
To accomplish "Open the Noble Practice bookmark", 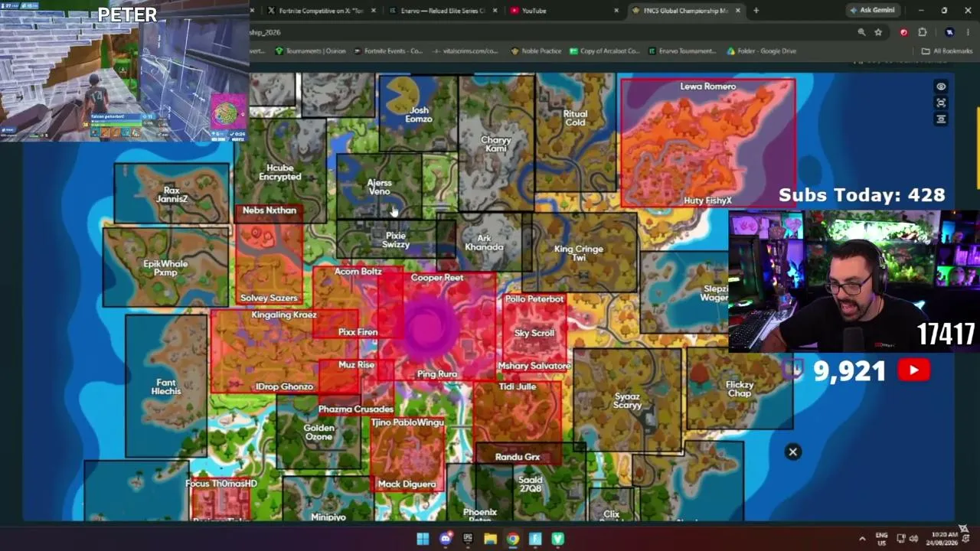I will point(534,51).
